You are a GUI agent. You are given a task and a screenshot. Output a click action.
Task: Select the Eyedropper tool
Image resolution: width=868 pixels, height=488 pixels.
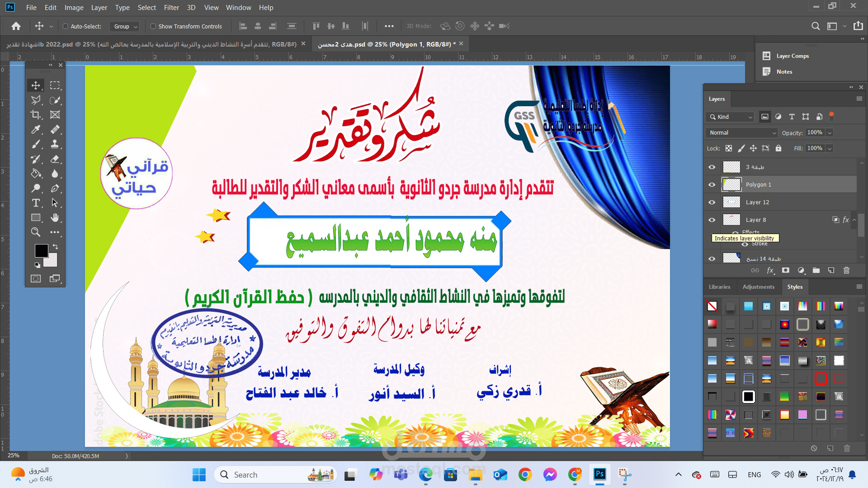pos(36,130)
